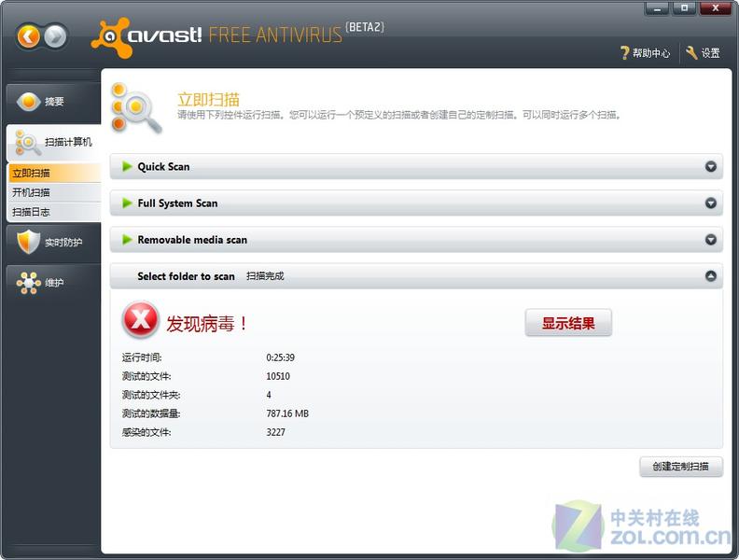Click the magnifier icon beside 扫描计算机
Viewport: 739px width, 560px height.
[x=28, y=143]
